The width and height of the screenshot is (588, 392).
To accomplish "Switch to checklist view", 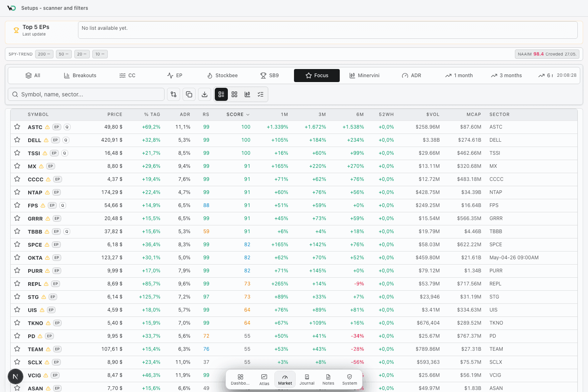I will pyautogui.click(x=261, y=94).
